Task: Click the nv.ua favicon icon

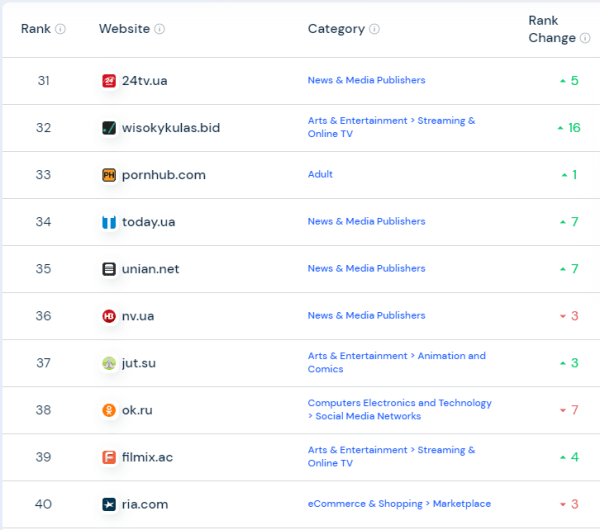Action: point(109,315)
